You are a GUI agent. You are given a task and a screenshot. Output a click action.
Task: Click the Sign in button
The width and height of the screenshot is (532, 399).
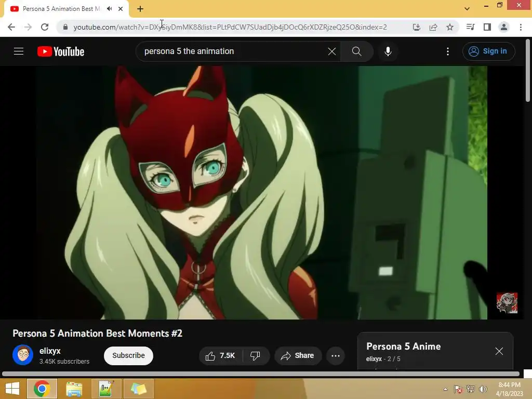point(488,51)
